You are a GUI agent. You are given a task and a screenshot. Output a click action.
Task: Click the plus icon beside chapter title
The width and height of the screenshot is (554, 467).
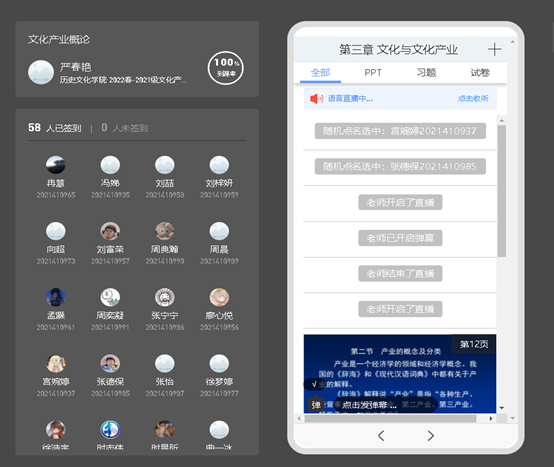tap(494, 49)
